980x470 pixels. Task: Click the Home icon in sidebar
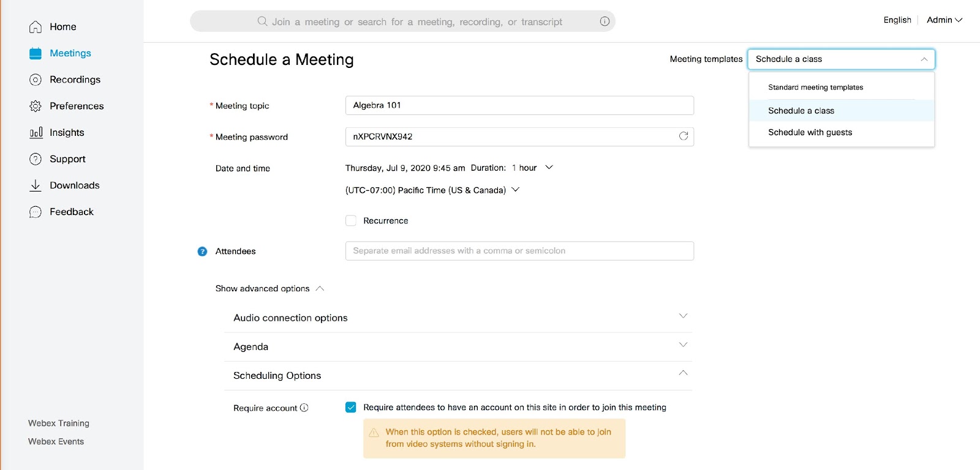(36, 27)
